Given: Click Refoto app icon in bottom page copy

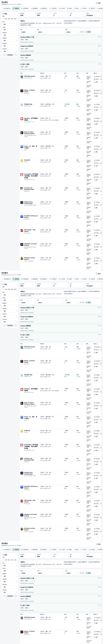Looking at the screenshot, I should (x=22, y=632).
